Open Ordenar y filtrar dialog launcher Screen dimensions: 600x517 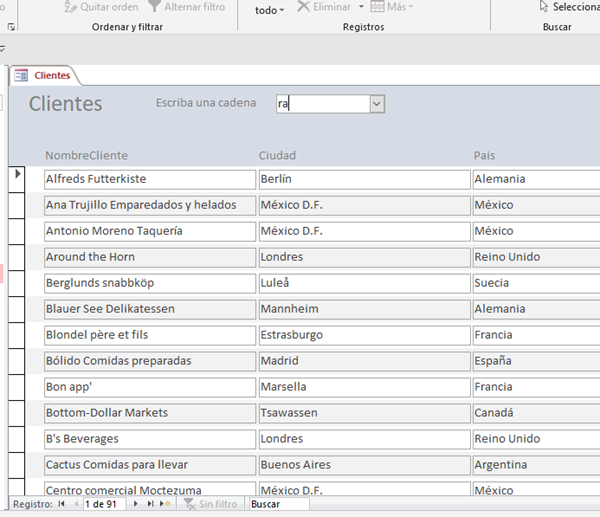(x=11, y=28)
